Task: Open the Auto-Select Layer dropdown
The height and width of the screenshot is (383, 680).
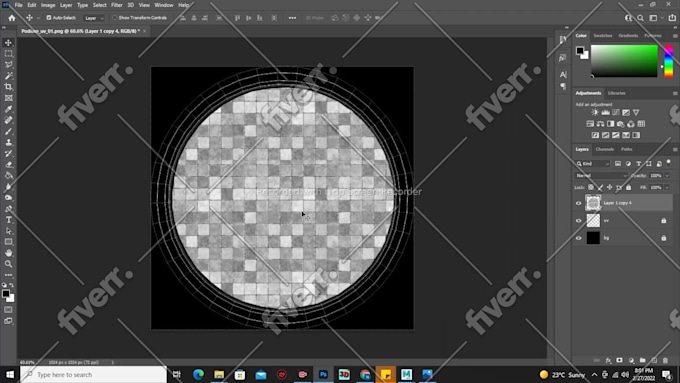Action: coord(94,18)
